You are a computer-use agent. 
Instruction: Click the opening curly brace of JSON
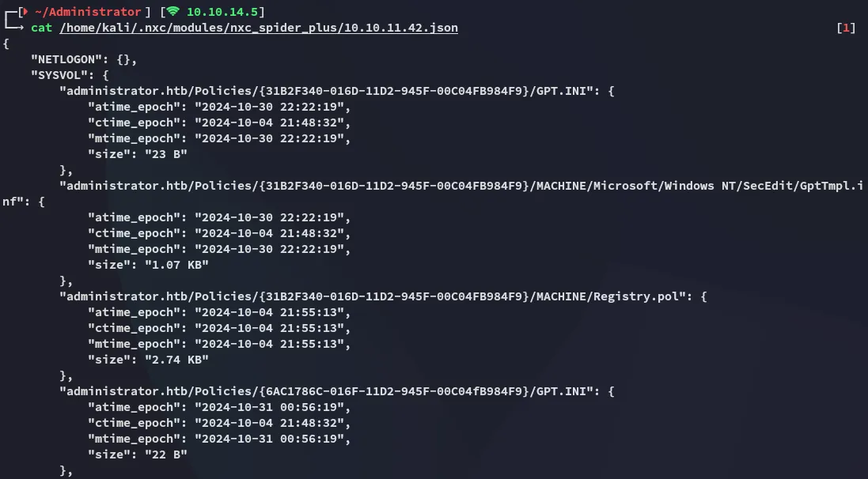tap(6, 44)
